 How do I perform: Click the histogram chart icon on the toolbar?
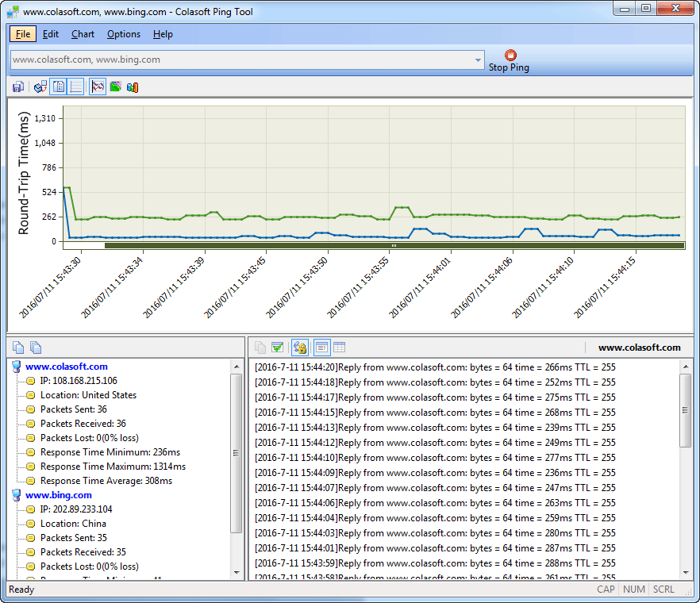click(133, 86)
